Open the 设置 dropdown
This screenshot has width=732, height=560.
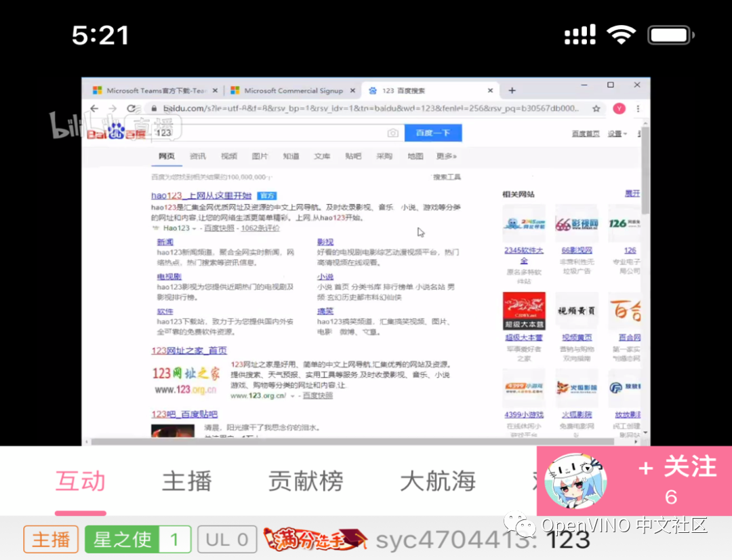617,134
